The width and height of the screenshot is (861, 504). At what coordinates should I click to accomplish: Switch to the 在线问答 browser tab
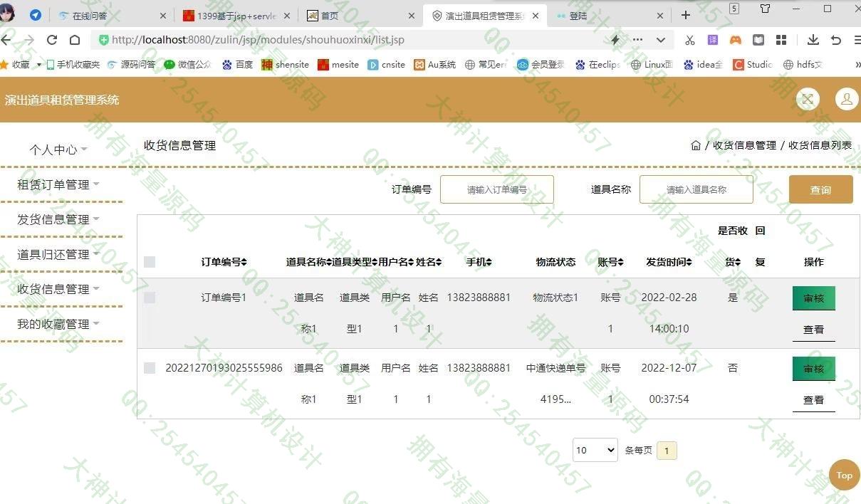111,15
